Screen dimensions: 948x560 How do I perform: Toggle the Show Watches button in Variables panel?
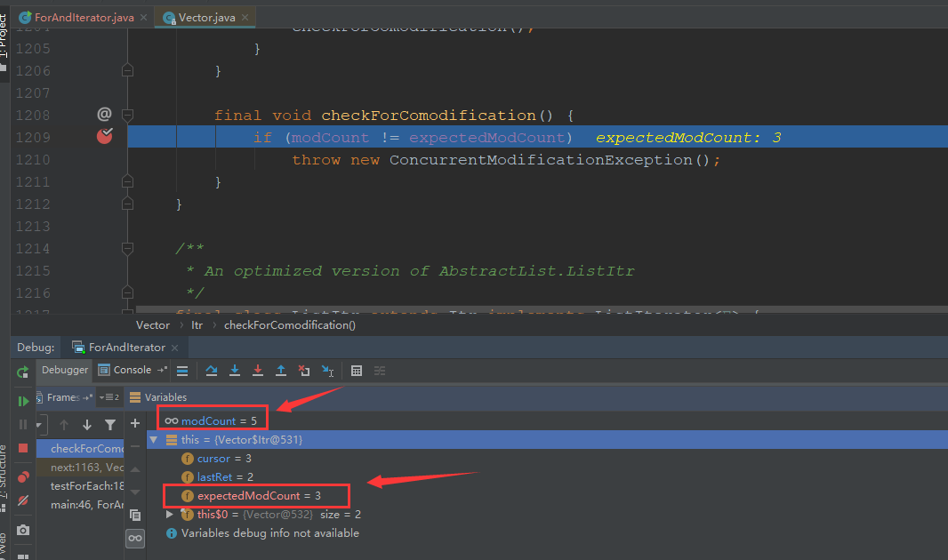click(x=135, y=537)
